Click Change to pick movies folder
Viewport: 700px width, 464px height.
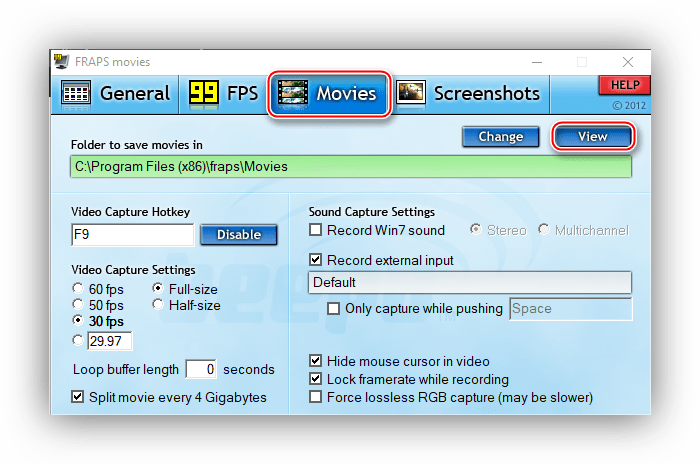(500, 137)
